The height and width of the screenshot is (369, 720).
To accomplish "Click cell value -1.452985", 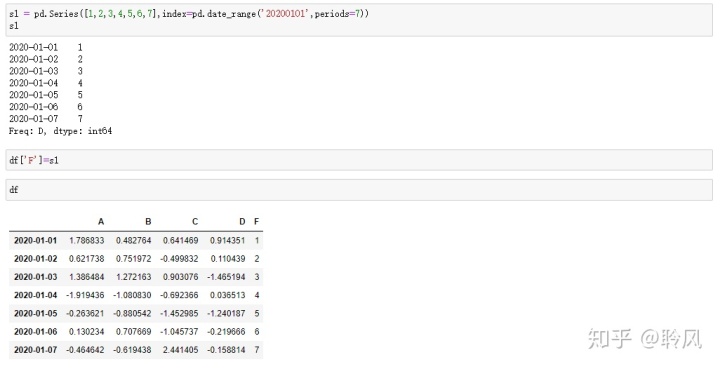I will pyautogui.click(x=179, y=313).
